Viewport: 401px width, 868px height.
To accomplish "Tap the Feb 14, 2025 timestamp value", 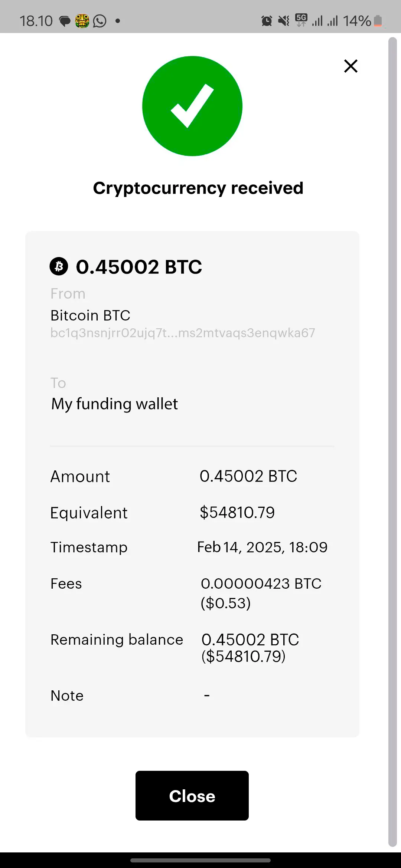I will tap(262, 547).
